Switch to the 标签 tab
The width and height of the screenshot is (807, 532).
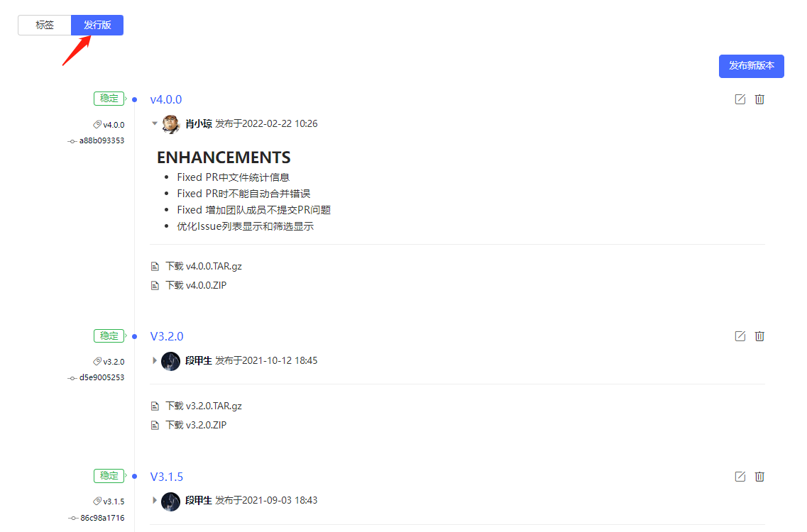44,26
